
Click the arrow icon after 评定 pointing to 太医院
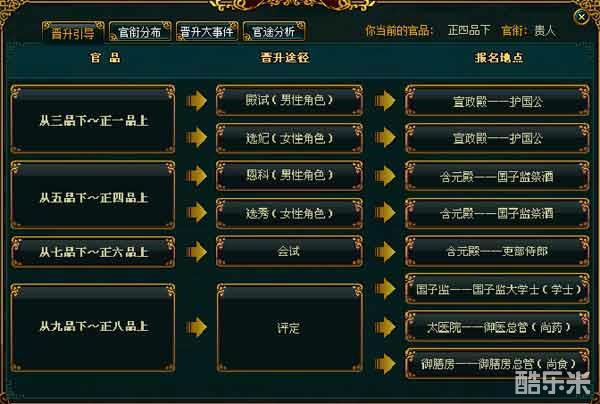[385, 327]
